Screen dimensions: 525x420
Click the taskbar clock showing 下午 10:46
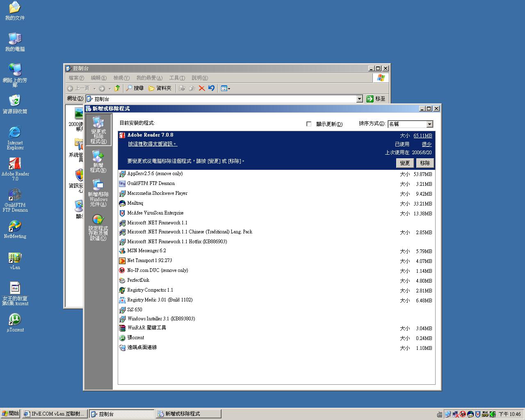(x=509, y=414)
